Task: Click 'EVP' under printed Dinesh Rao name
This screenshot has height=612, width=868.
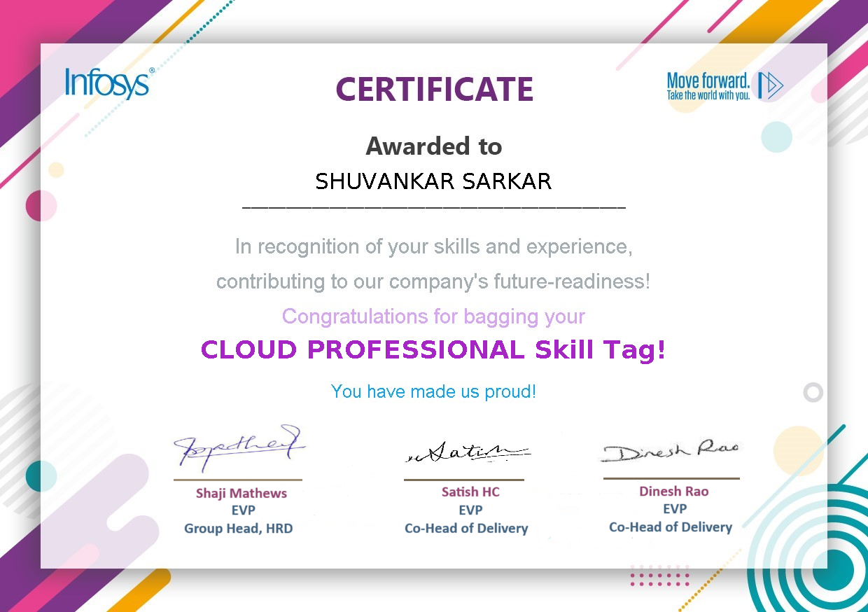Action: click(675, 509)
